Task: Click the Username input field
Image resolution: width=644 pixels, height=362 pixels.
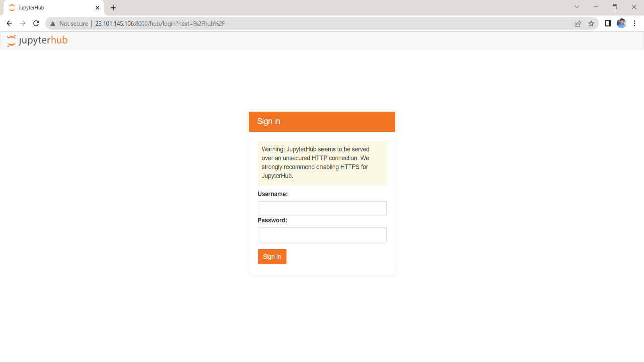Action: click(322, 209)
